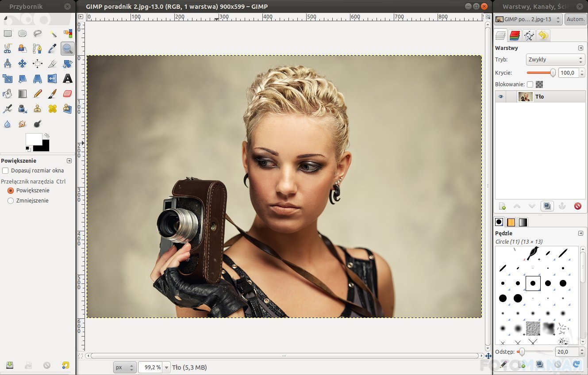Screen dimensions: 588x375
Task: Select the Move tool
Action: tap(22, 64)
